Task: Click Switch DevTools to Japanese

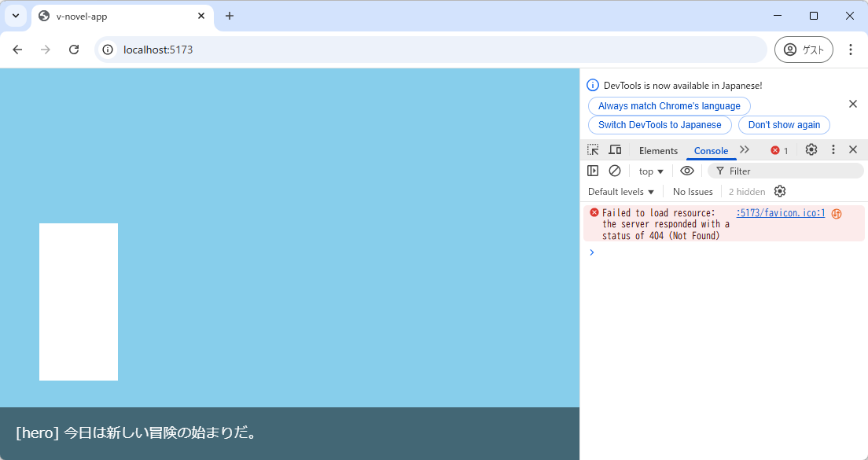Action: pos(659,124)
